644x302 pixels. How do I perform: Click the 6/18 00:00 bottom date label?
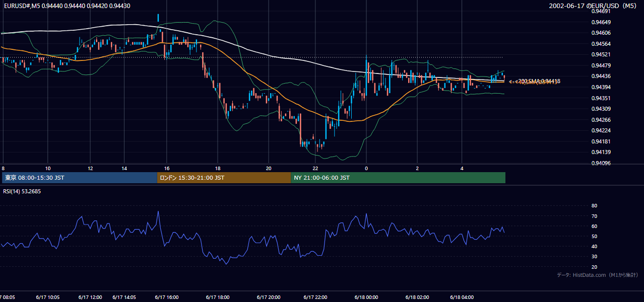[x=366, y=297]
